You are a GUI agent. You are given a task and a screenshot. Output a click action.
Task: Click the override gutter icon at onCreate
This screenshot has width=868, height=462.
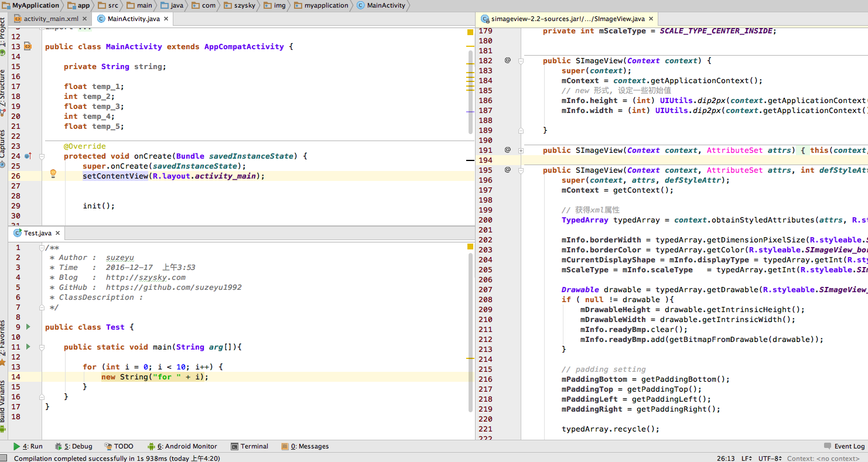(28, 156)
